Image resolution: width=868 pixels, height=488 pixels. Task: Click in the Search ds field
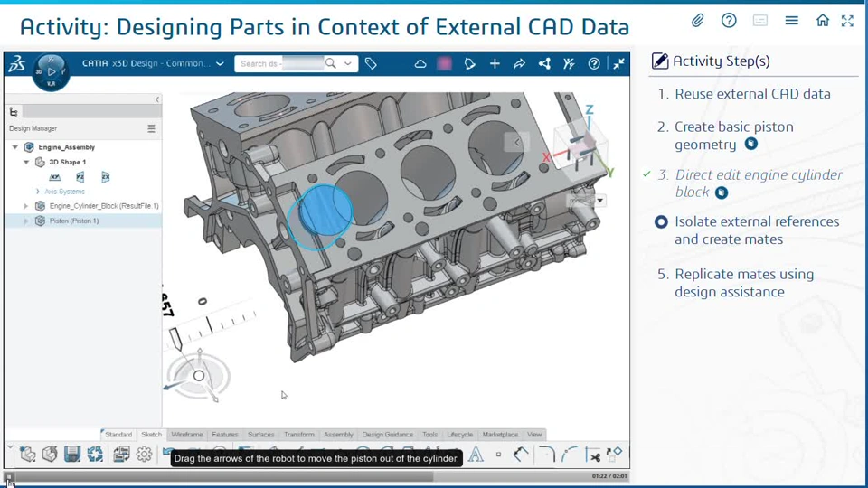[280, 63]
